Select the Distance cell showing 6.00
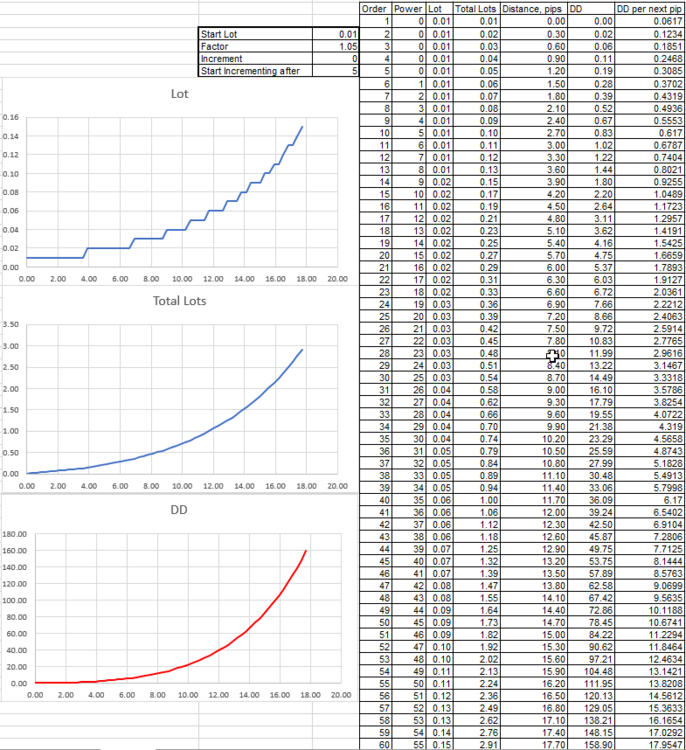This screenshot has width=686, height=750. (533, 268)
